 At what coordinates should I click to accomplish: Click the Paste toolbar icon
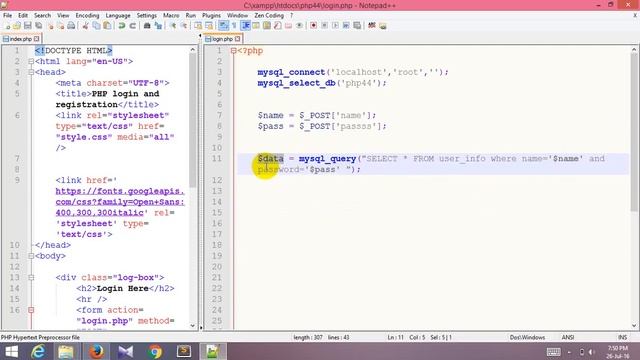point(107,26)
